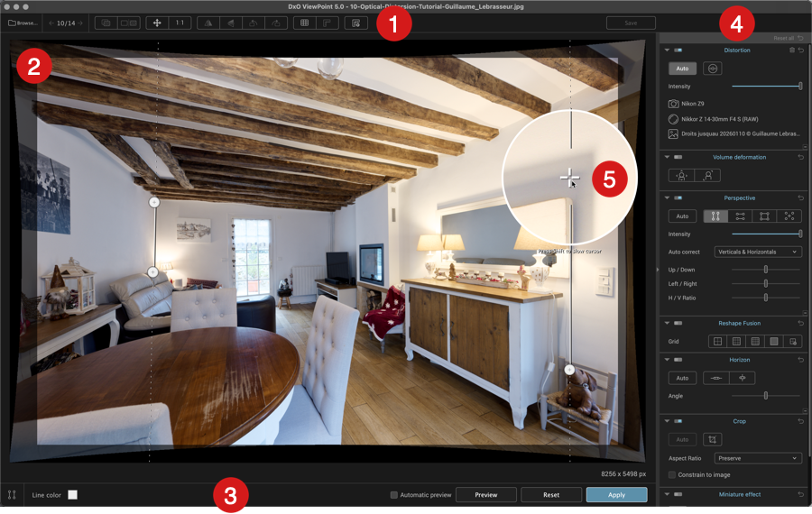Toggle the guide lines toolbar icon
The width and height of the screenshot is (812, 514).
[328, 23]
